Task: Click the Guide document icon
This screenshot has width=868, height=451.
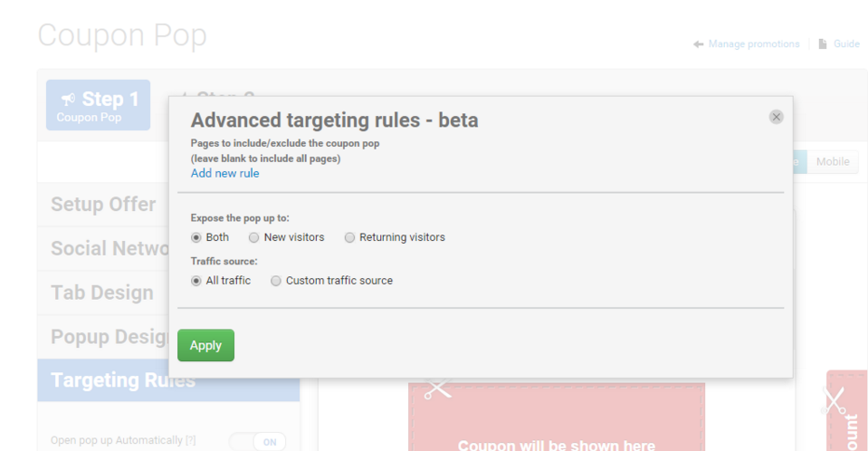Action: point(823,43)
